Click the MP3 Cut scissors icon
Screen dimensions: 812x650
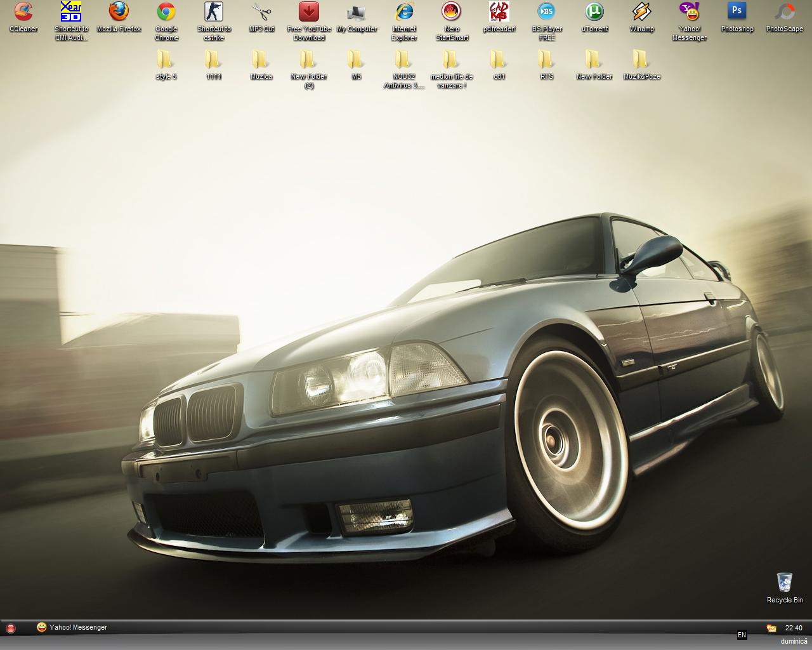(x=261, y=12)
